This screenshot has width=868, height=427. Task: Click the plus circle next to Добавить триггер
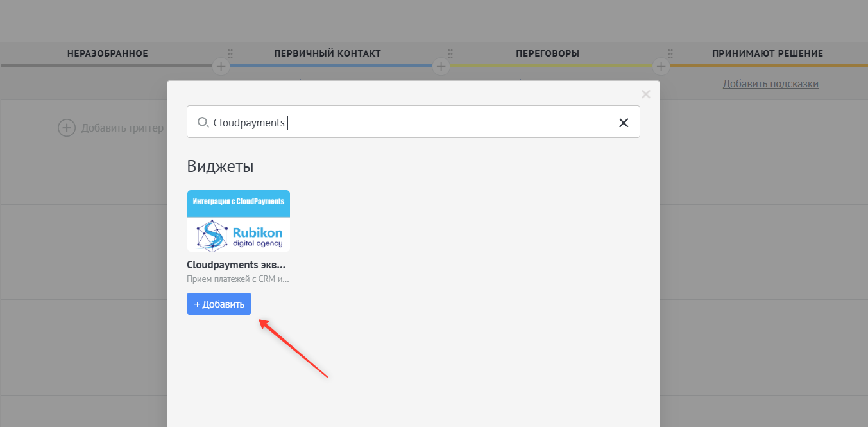(67, 128)
